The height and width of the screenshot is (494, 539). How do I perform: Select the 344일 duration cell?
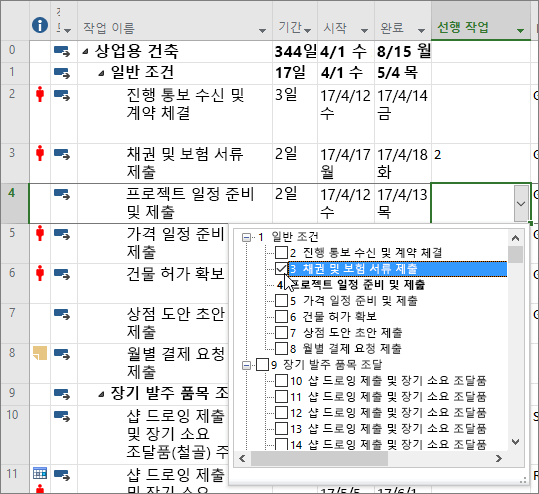coord(295,52)
